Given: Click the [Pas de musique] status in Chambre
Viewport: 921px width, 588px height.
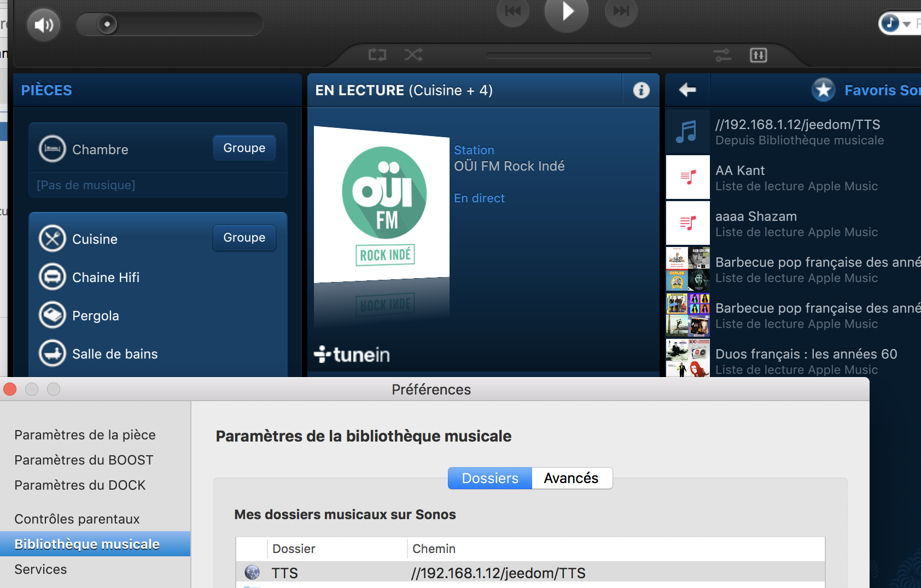Looking at the screenshot, I should pyautogui.click(x=86, y=185).
